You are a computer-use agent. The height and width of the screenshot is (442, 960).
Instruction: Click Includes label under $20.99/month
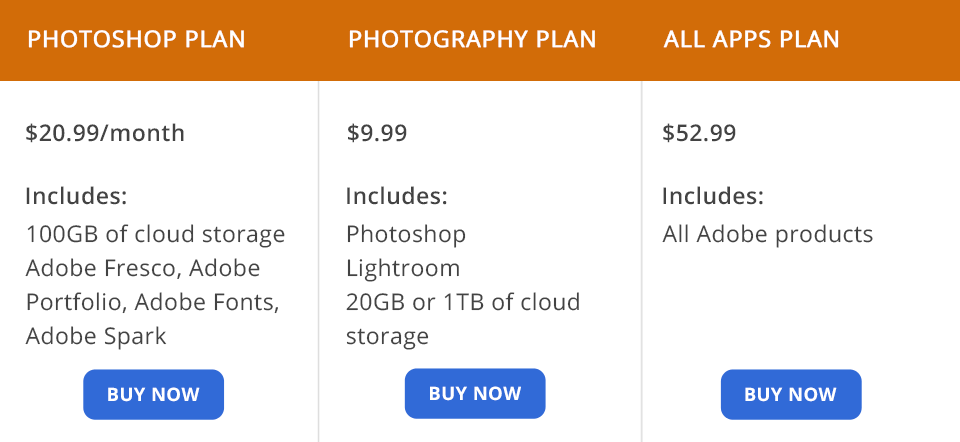76,195
